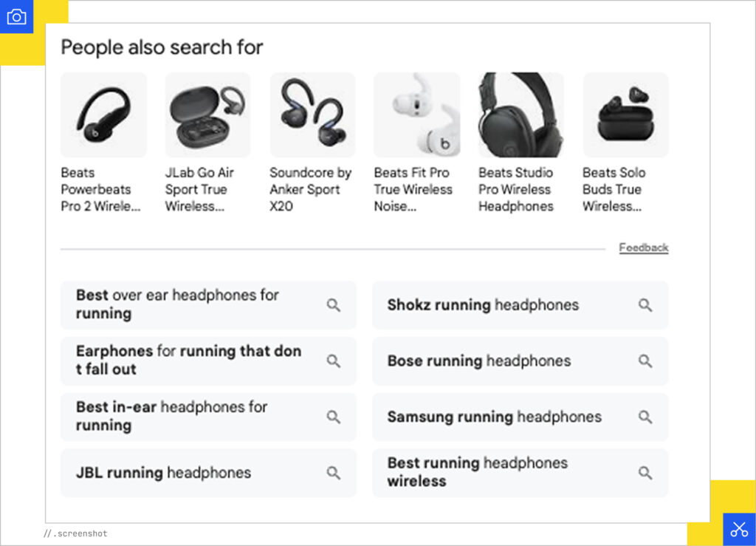The image size is (756, 546).
Task: Open the "Feedback" link
Action: pyautogui.click(x=643, y=248)
